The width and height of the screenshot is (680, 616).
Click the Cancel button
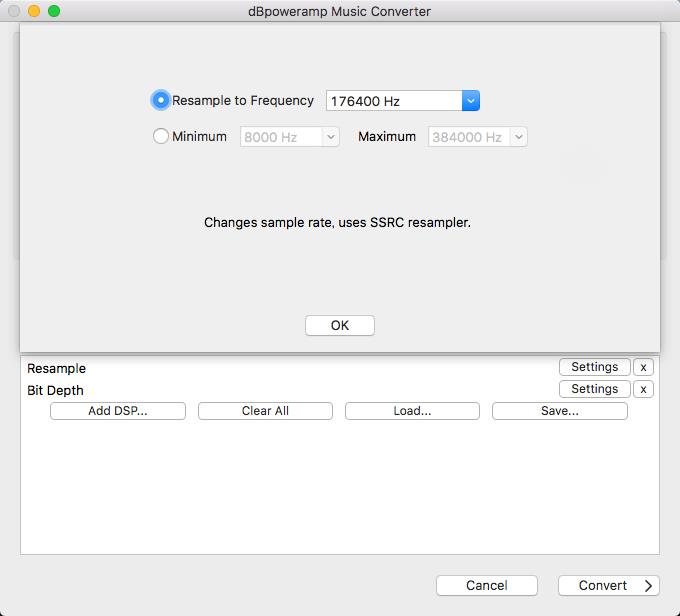tap(487, 585)
